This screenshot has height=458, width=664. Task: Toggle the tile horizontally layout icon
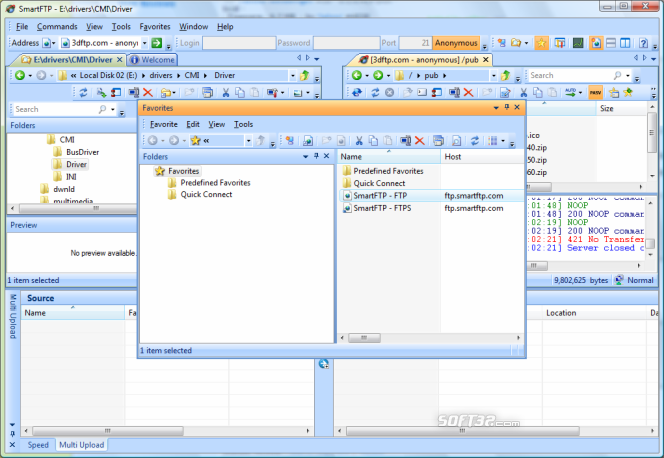(611, 43)
